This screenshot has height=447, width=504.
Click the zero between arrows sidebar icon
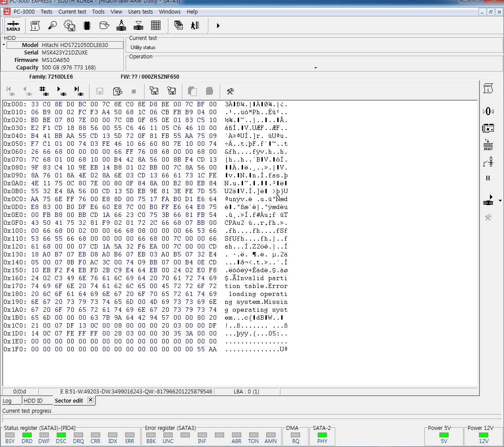click(x=488, y=111)
